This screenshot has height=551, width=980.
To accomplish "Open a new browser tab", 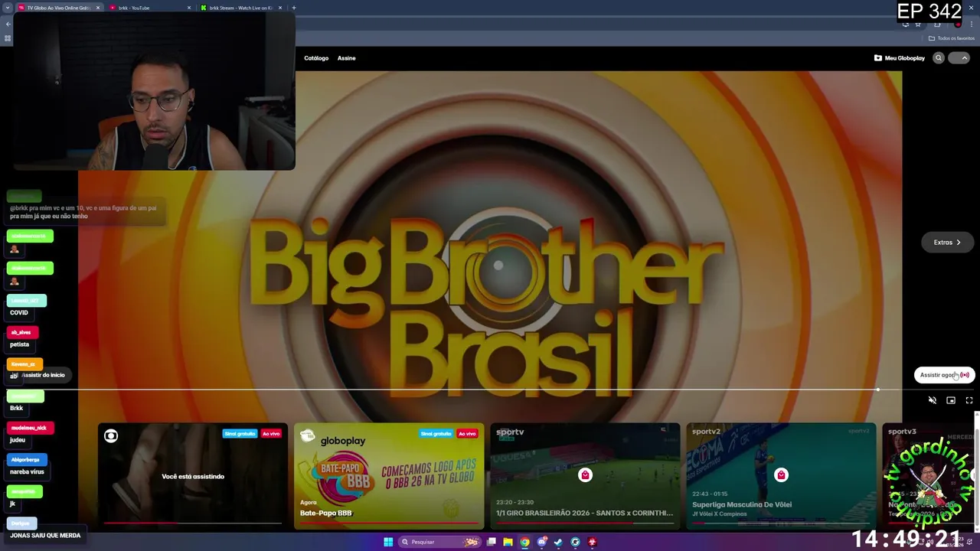I will click(x=294, y=8).
